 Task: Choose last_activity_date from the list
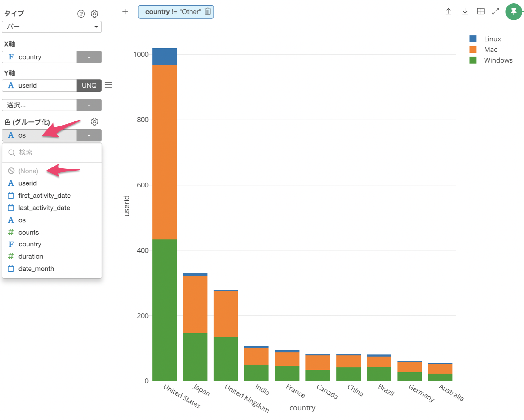(x=52, y=208)
